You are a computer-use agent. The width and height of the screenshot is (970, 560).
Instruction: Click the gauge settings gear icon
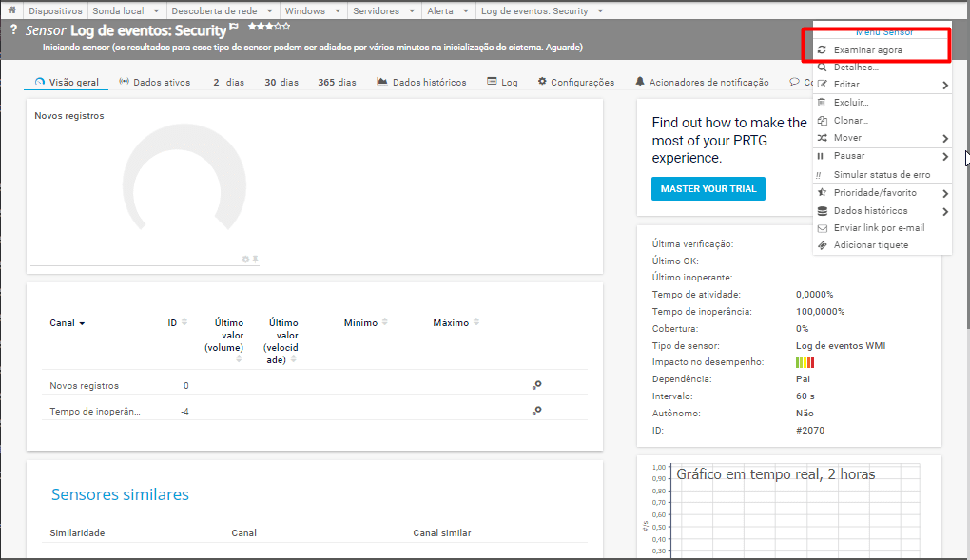tap(245, 260)
